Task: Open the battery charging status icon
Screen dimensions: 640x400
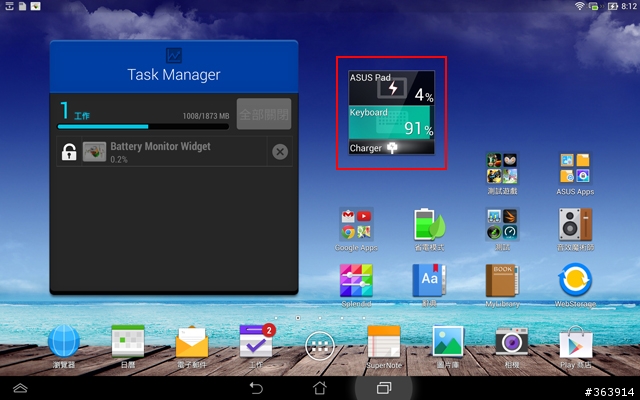Action: pos(613,6)
